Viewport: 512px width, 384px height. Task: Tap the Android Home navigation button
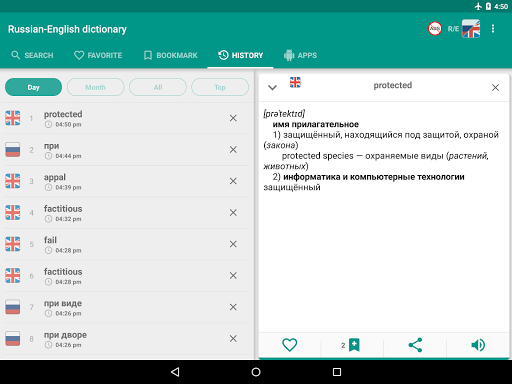(256, 372)
